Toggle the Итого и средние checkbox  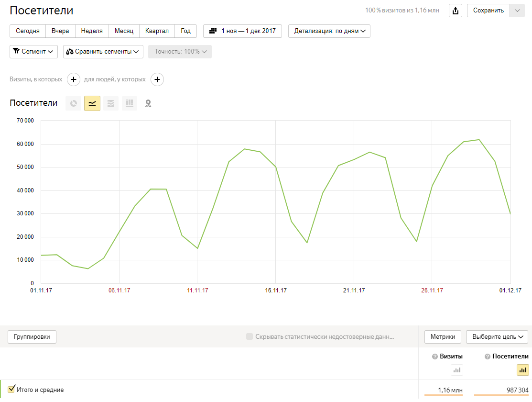(12, 389)
